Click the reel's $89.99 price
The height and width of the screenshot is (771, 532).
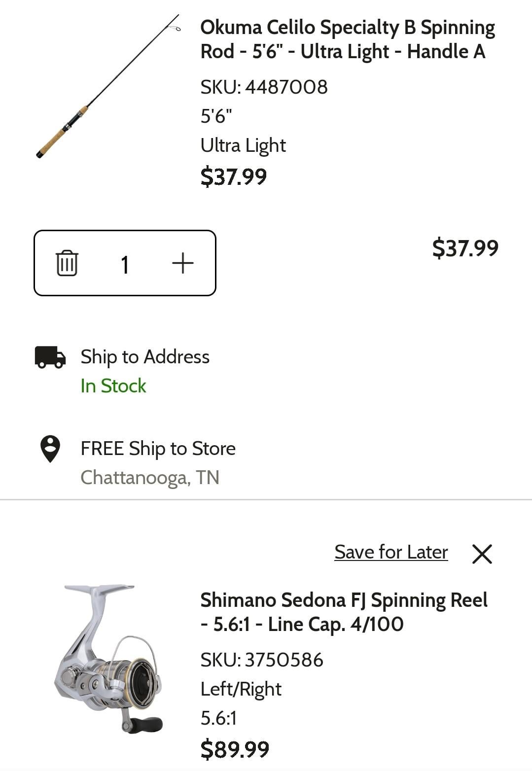point(235,749)
